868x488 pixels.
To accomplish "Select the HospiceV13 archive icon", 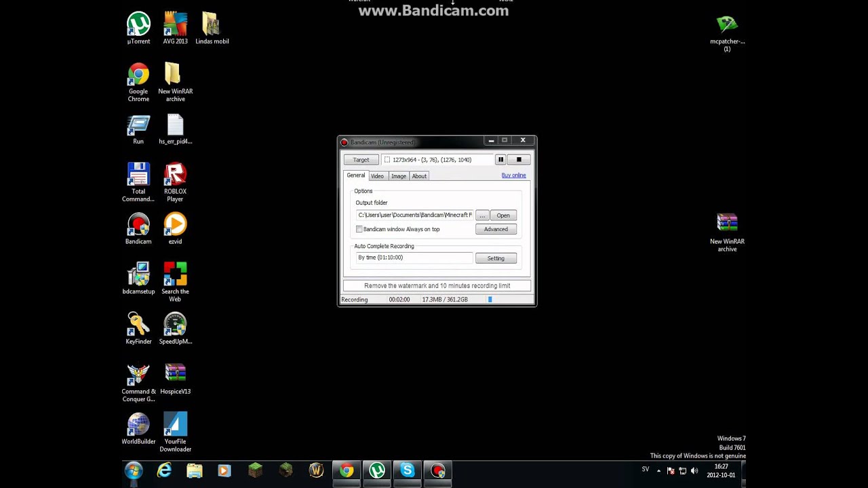I will [175, 379].
